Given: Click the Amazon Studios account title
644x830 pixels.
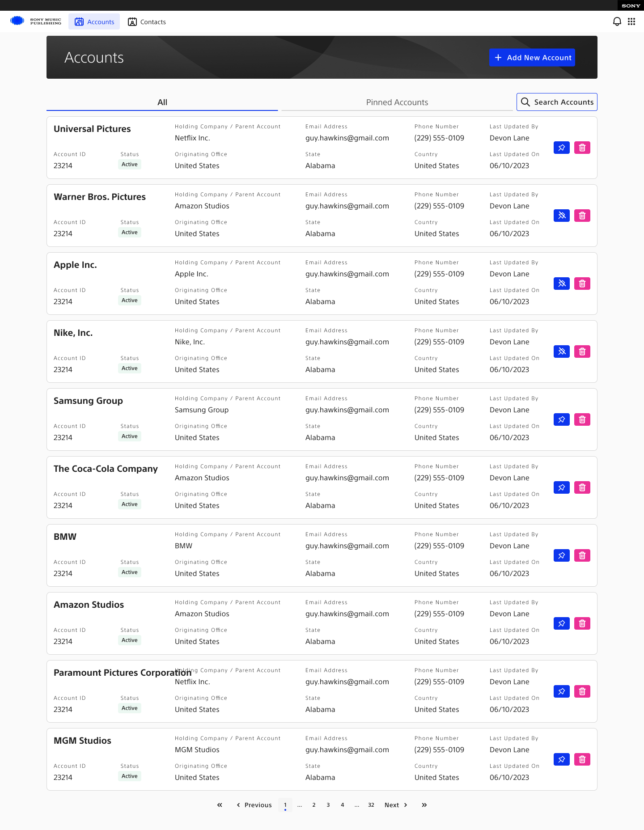Looking at the screenshot, I should (x=89, y=605).
